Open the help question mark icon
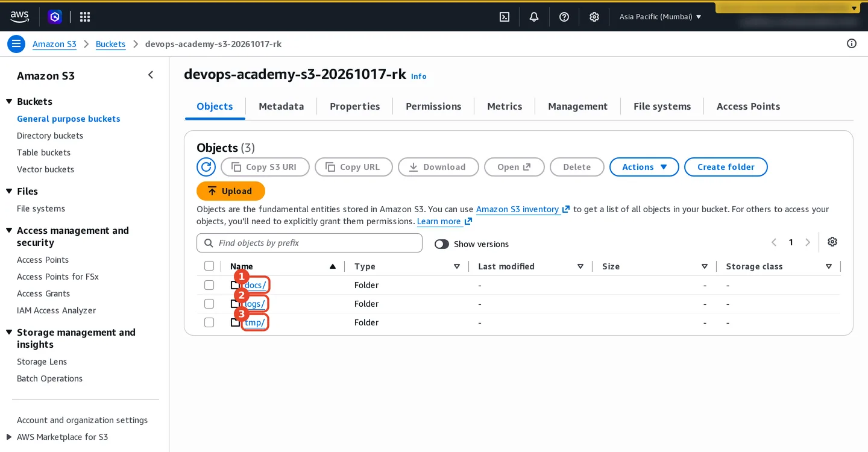Screen dimensions: 868x452 coord(564,17)
